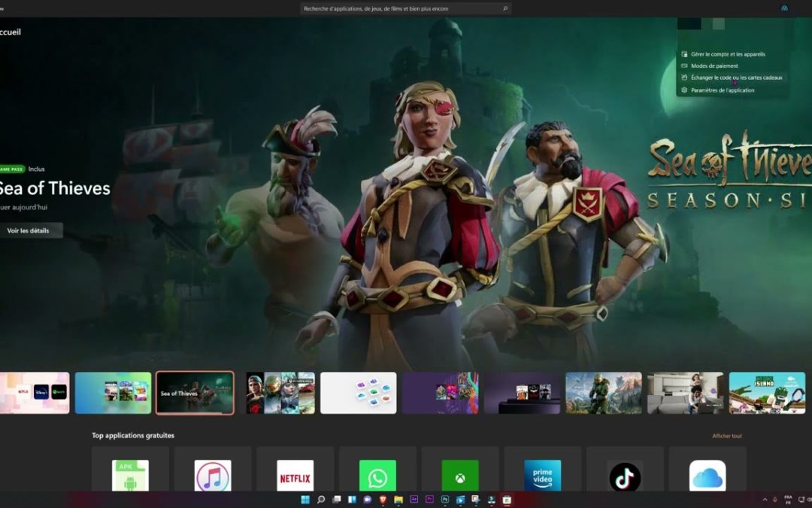The height and width of the screenshot is (508, 812).
Task: Open the Netflix app tile
Action: coord(295,469)
